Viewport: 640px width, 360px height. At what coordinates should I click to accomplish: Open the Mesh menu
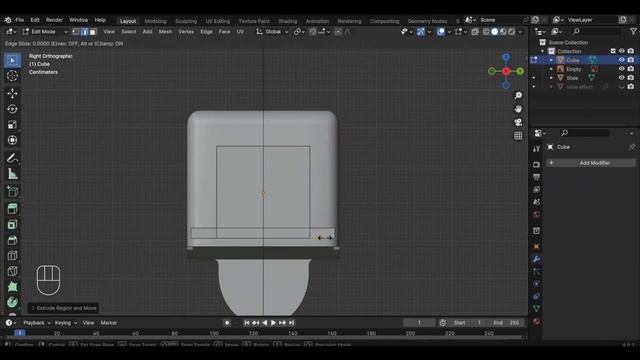[x=165, y=31]
